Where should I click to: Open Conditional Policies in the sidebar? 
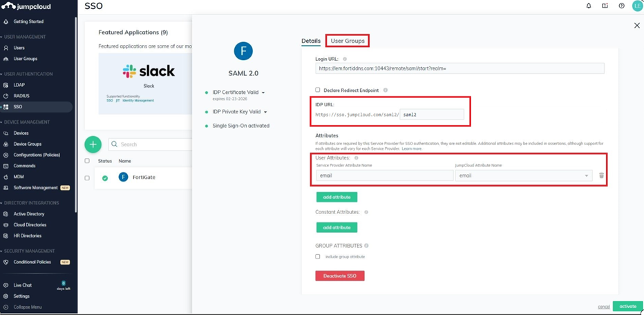32,262
